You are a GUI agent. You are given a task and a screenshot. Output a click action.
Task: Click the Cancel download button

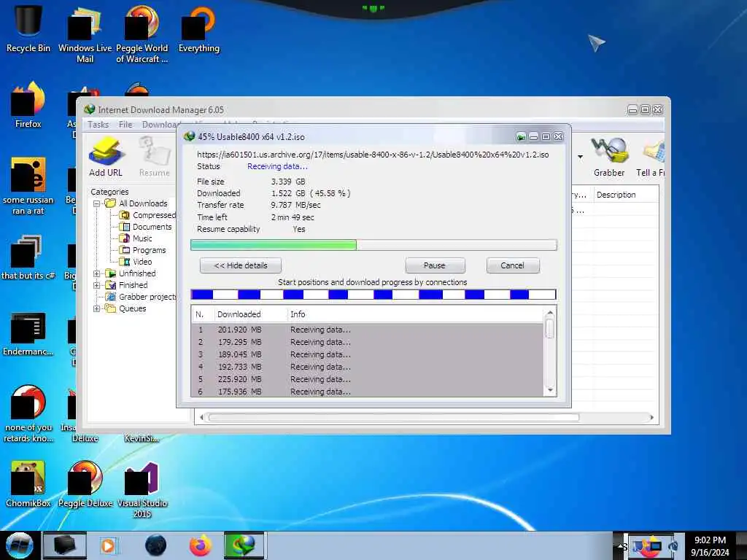click(x=513, y=265)
